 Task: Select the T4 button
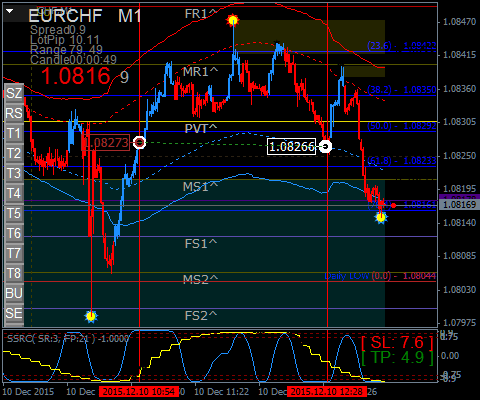tap(14, 193)
